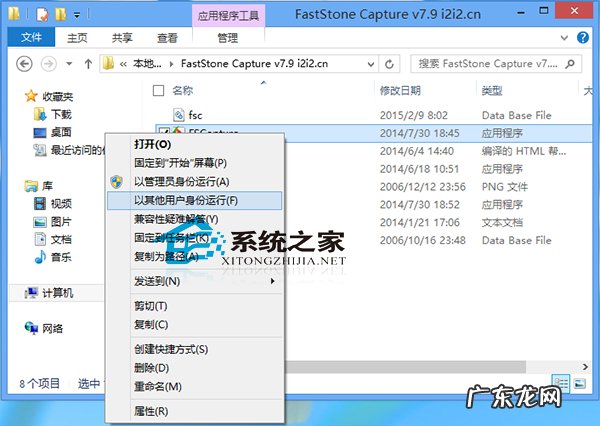Choose Create shortcut (S)
This screenshot has width=600, height=426.
194,349
